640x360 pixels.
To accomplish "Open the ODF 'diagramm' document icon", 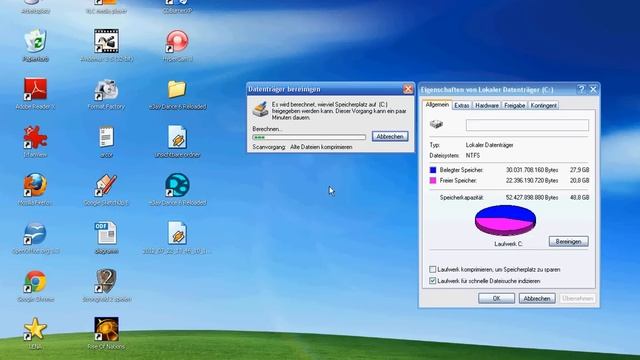I will pos(106,233).
